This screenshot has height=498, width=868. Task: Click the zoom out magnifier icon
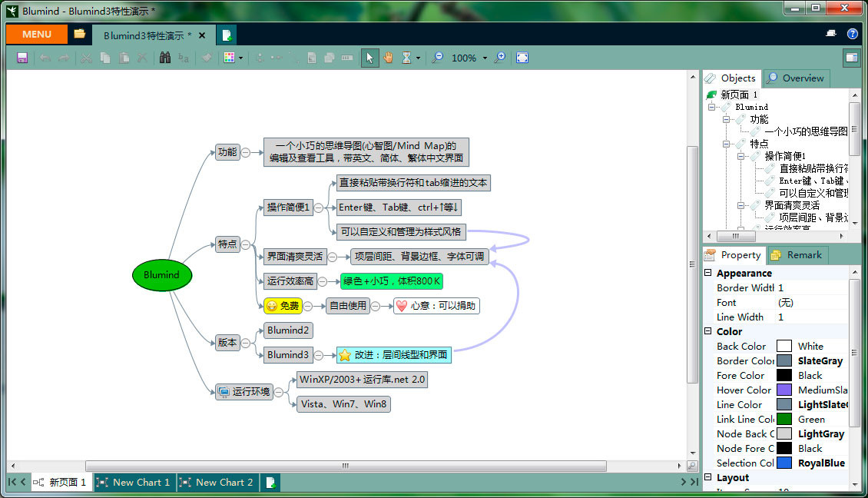click(x=437, y=58)
